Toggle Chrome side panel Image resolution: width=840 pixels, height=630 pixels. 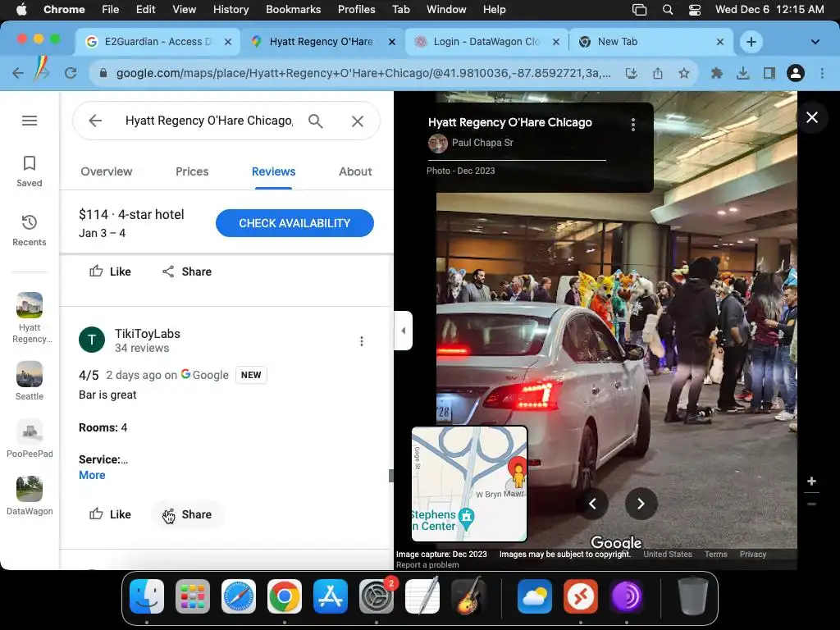[x=769, y=73]
